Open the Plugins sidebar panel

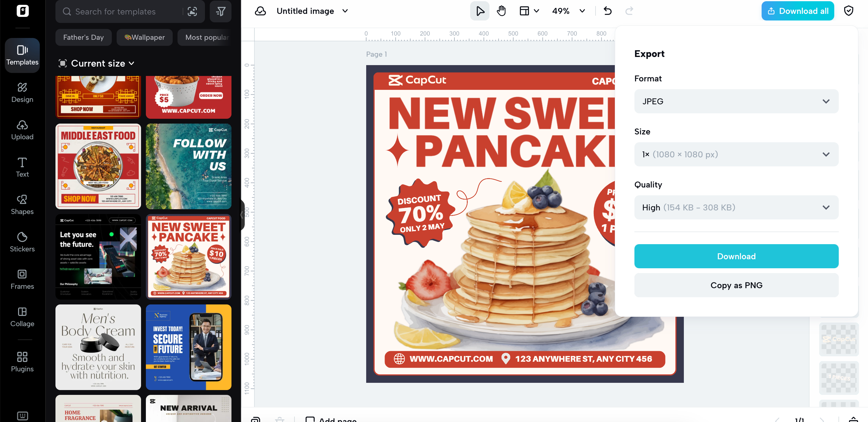pyautogui.click(x=22, y=362)
